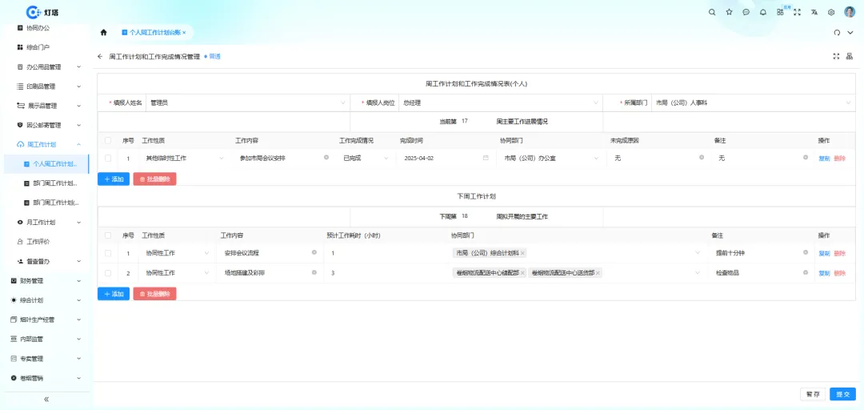Open 工作性质 dropdown in next-week row 2
Viewport: 864px width, 410px height.
pos(176,273)
